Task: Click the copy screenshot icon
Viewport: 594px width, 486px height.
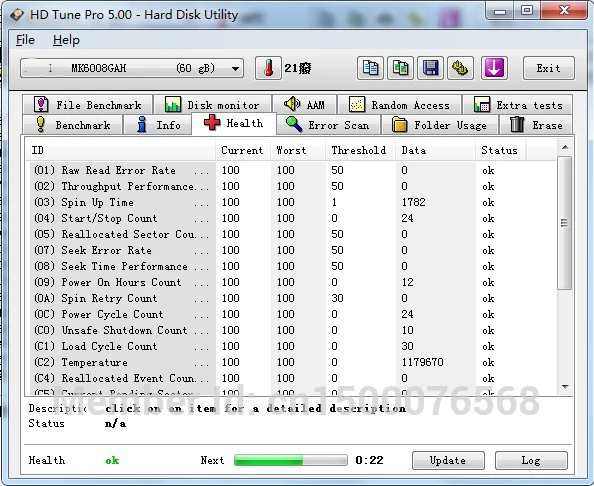Action: (x=400, y=68)
